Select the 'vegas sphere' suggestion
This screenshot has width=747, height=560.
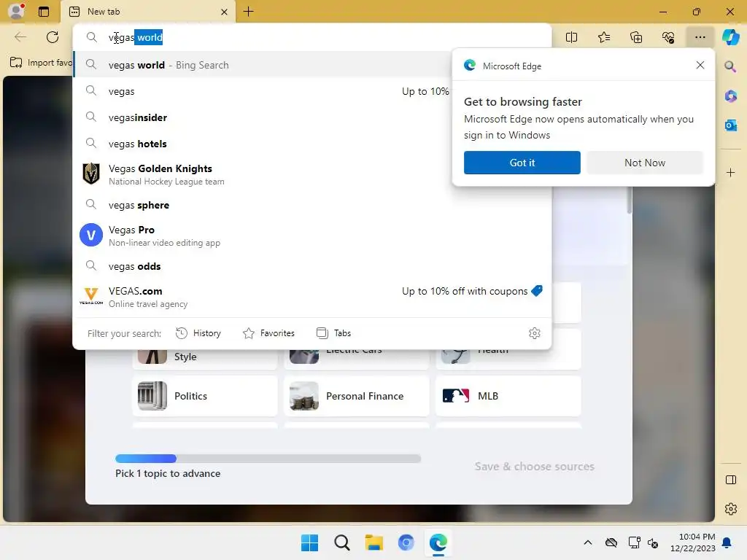312,205
